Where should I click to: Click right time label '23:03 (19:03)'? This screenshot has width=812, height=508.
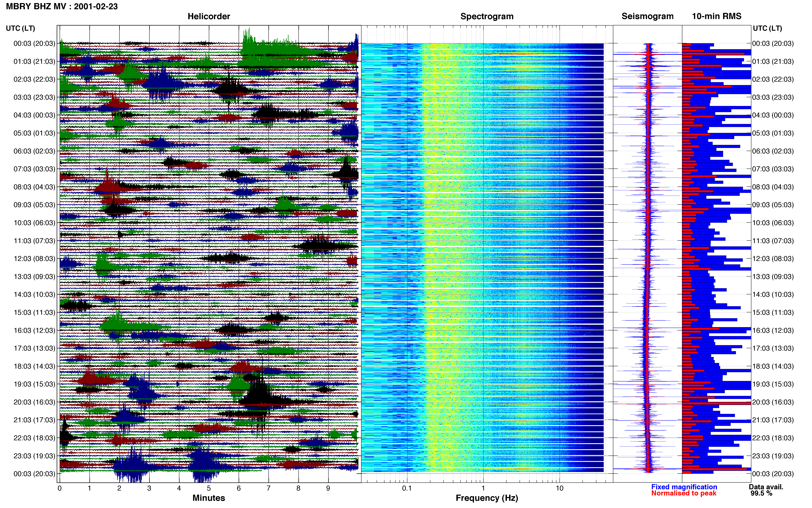coord(773,456)
